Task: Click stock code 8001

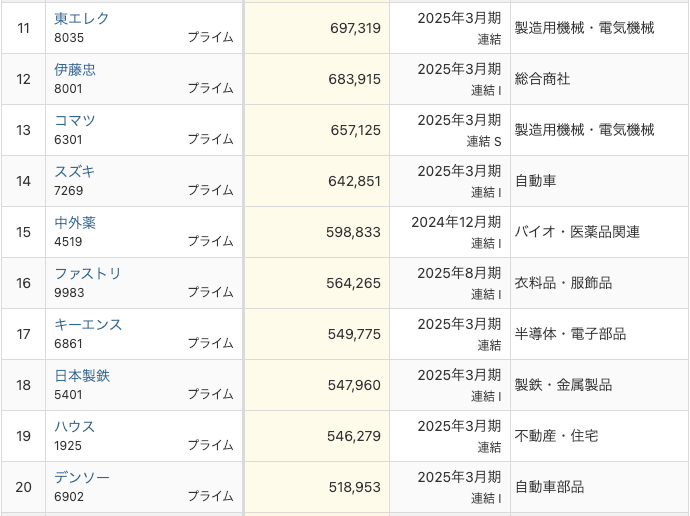Action: pos(68,89)
